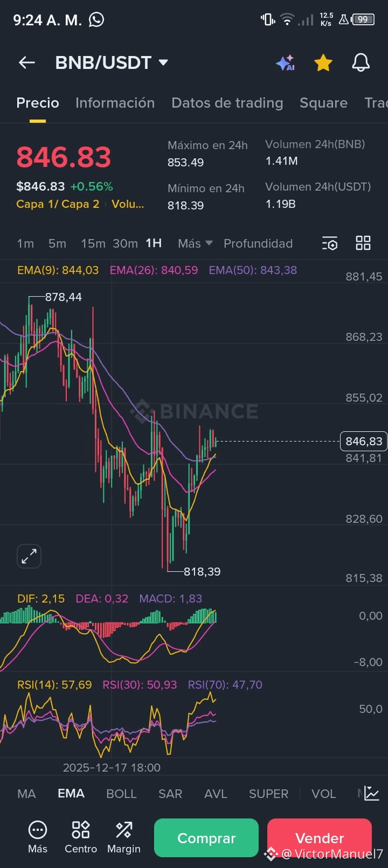Toggle the yellow favorite star
The width and height of the screenshot is (388, 868).
pyautogui.click(x=323, y=62)
